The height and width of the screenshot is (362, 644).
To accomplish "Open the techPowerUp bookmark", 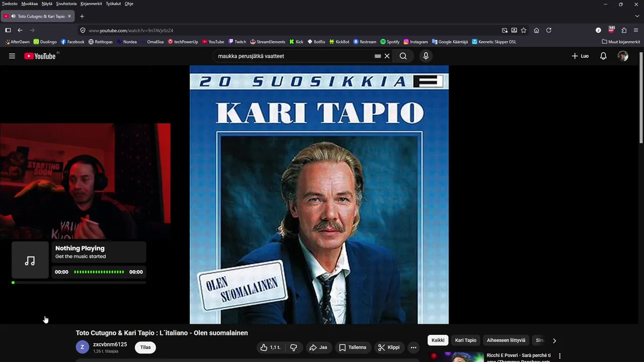I will click(183, 42).
